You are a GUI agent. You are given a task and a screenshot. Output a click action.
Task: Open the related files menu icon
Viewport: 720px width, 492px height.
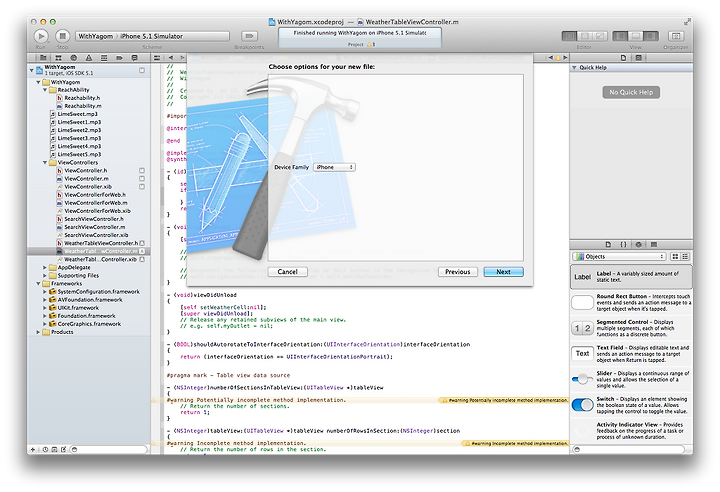(x=157, y=58)
